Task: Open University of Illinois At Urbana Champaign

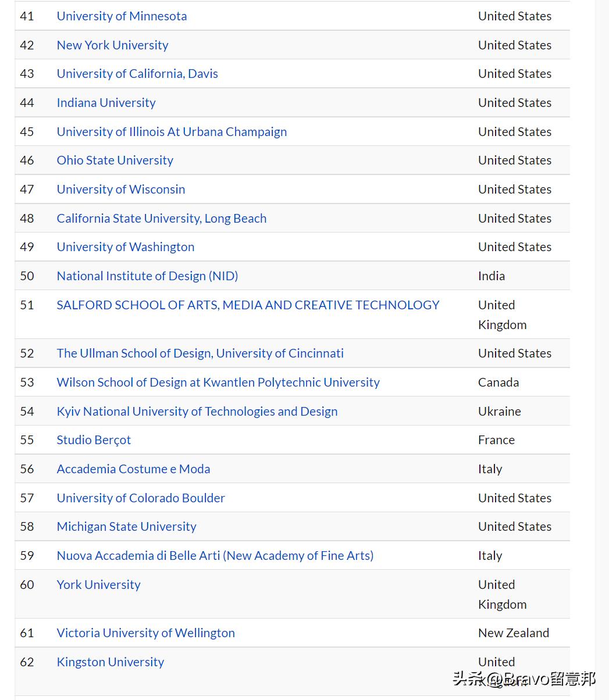Action: [172, 132]
